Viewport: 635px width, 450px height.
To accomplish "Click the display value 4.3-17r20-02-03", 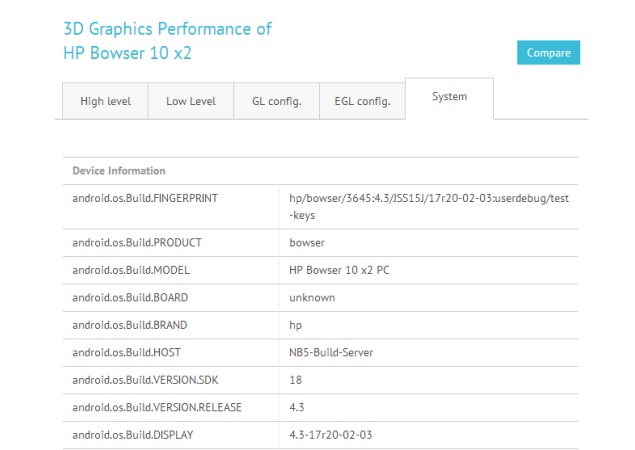I will click(331, 435).
